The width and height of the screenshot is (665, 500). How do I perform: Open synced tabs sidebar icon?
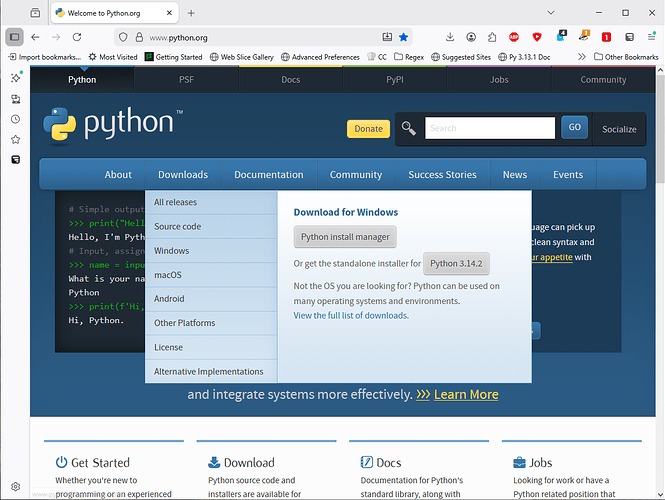pyautogui.click(x=16, y=99)
